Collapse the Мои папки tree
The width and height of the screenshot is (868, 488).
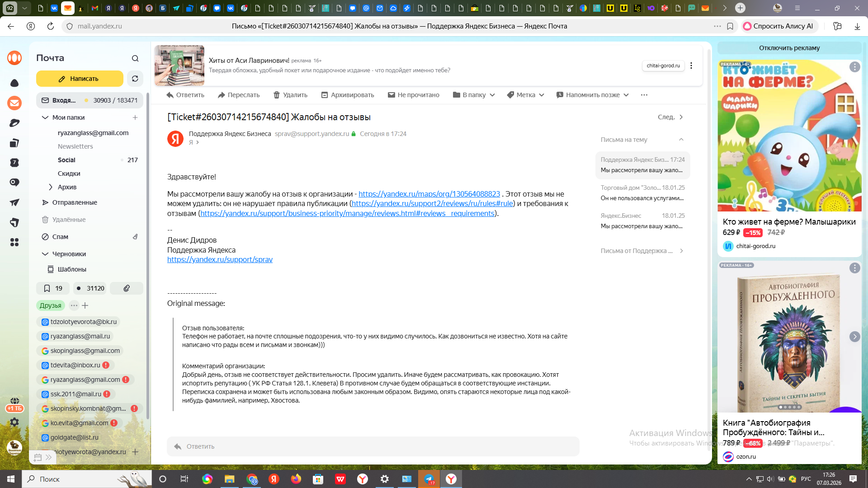coord(45,117)
